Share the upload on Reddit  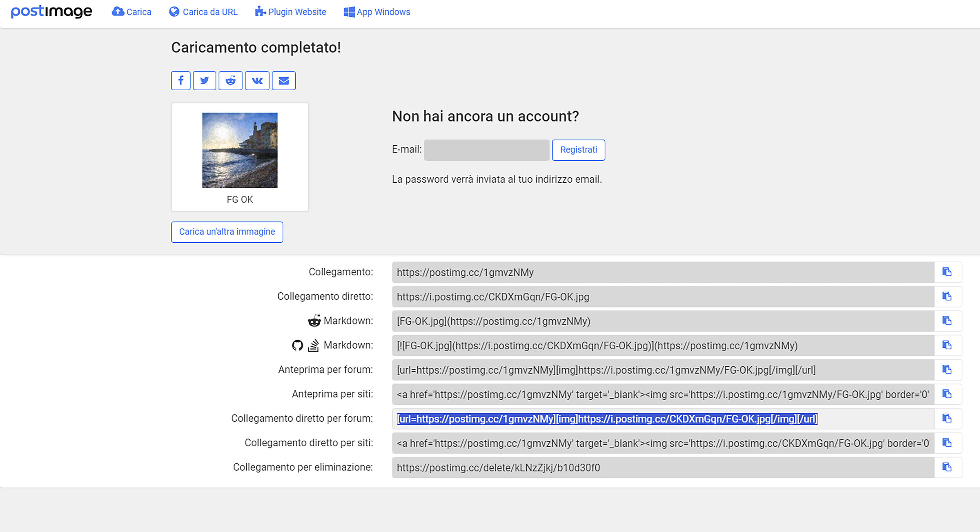click(x=230, y=80)
